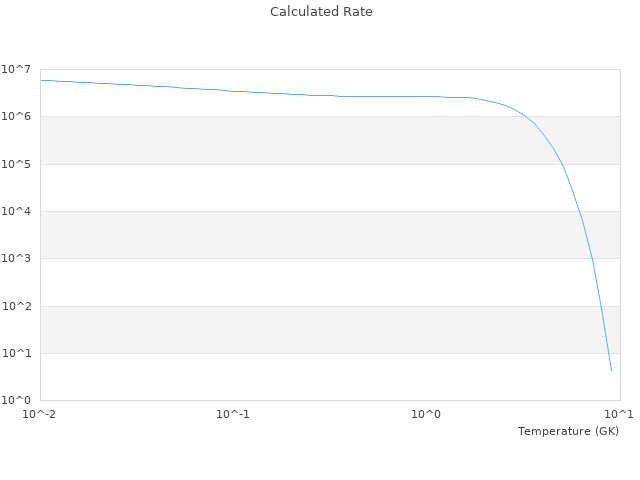Select the 10^1 label on the x-axis

click(619, 414)
